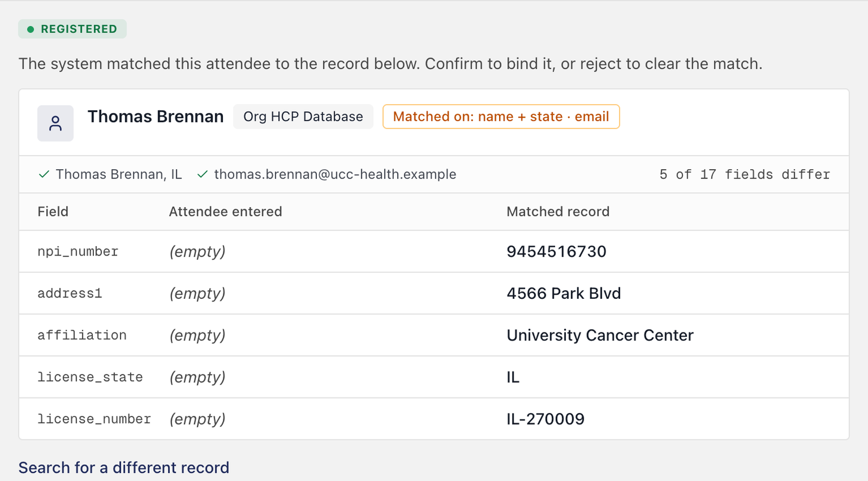Select University Cancer Center value
The width and height of the screenshot is (868, 481).
click(600, 335)
